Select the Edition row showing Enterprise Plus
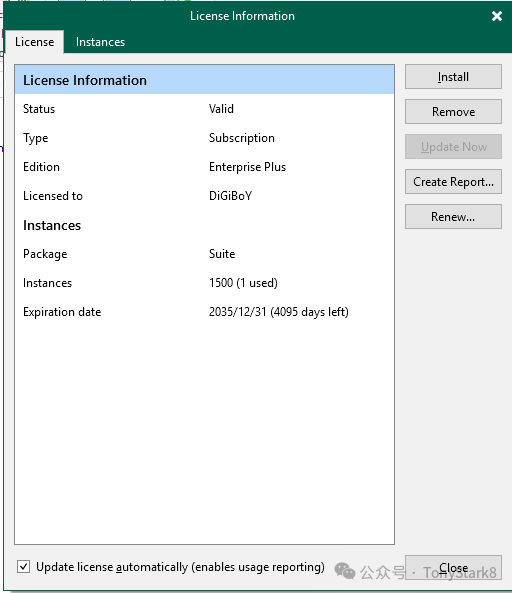 click(x=204, y=167)
